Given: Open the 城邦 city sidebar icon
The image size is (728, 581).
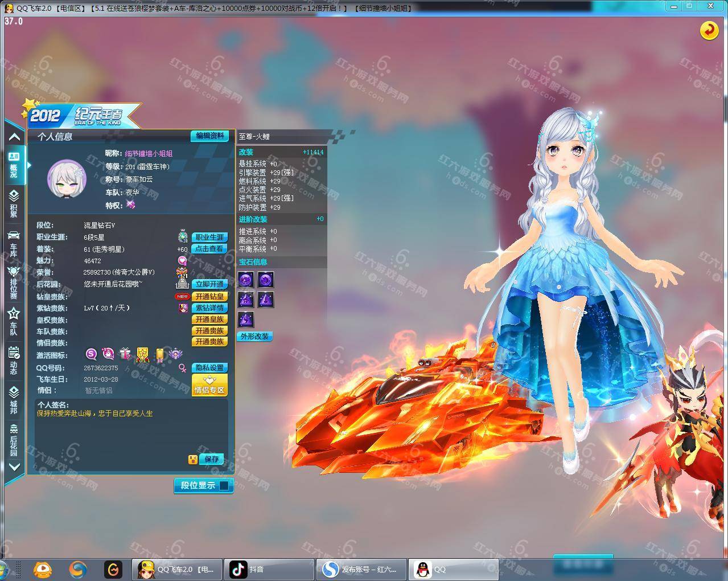Looking at the screenshot, I should tap(14, 400).
